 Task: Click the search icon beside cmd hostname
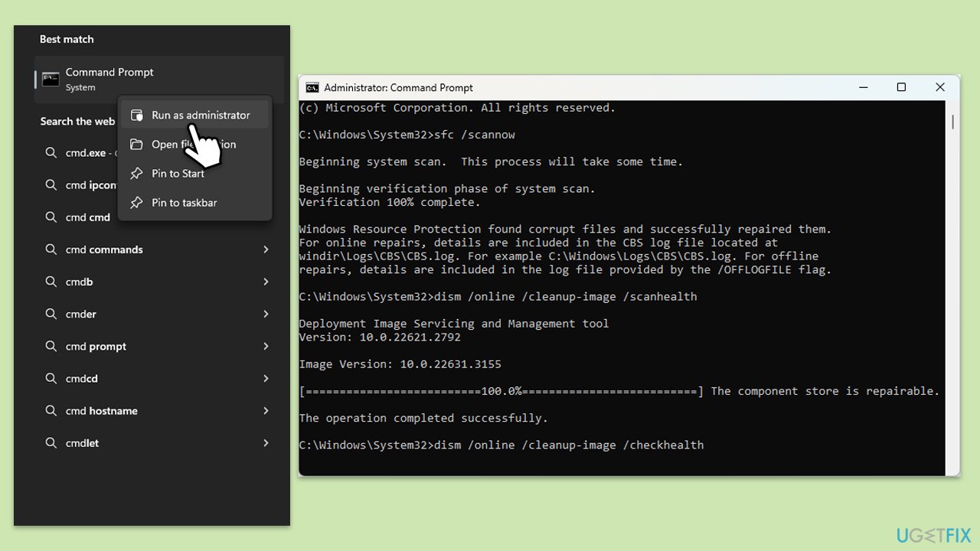point(51,410)
